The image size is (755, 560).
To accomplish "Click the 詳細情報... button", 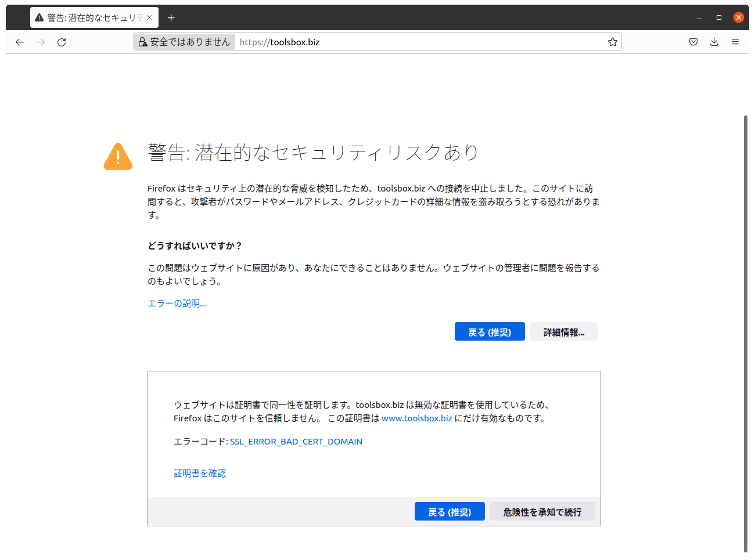I will 564,332.
